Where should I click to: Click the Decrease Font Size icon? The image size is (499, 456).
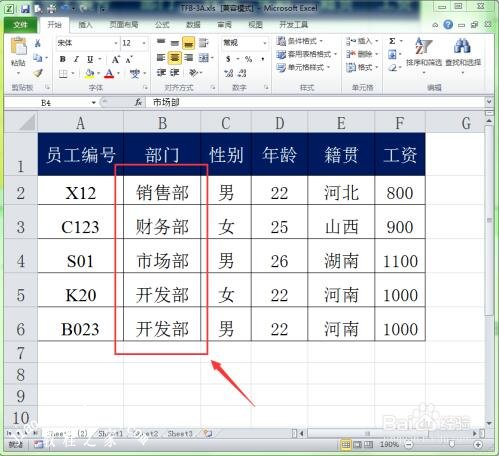129,59
